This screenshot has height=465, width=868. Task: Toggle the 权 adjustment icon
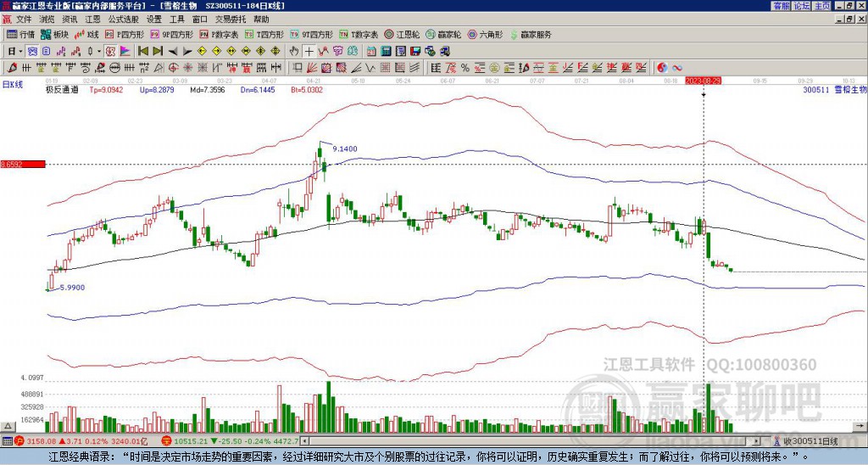[110, 52]
